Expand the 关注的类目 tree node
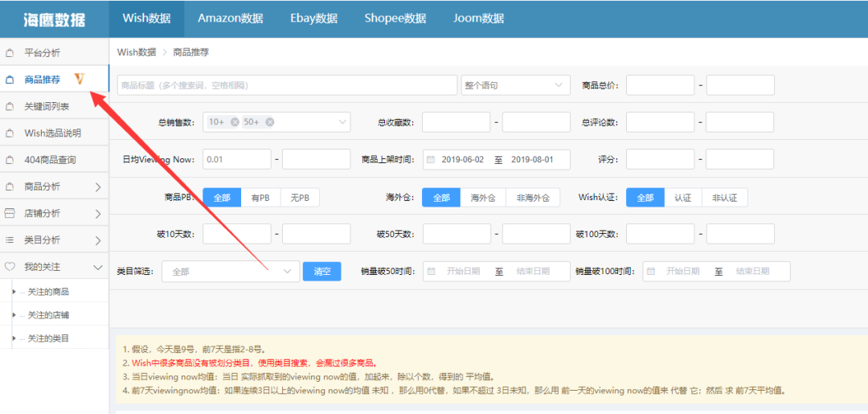Image resolution: width=868 pixels, height=414 pixels. click(x=14, y=338)
